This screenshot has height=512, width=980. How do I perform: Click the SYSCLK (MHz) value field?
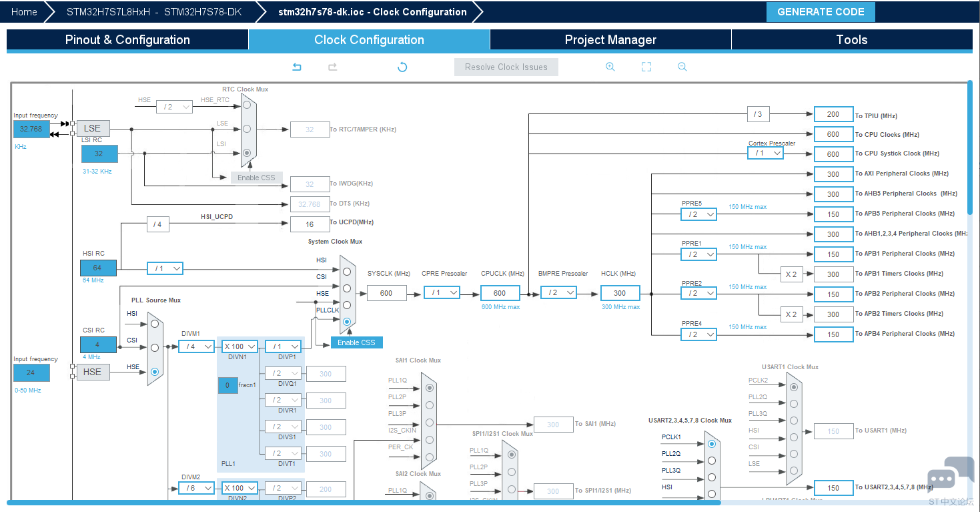coord(386,293)
